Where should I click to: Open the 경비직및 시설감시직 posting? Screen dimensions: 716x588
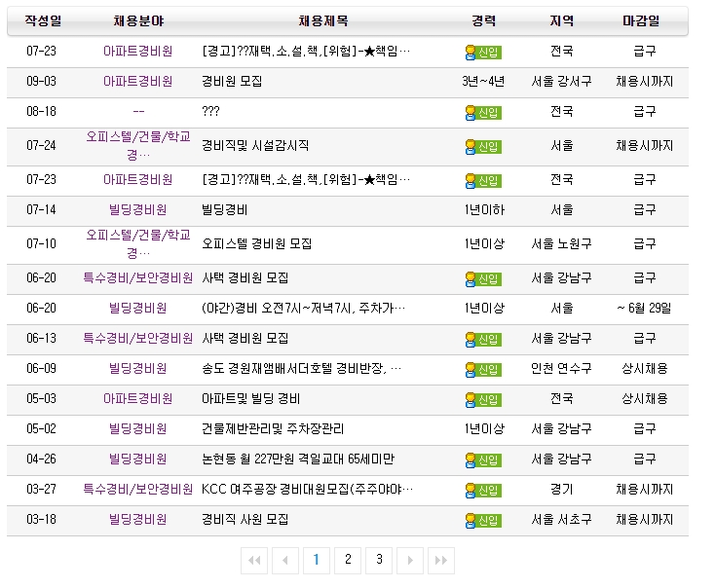tap(255, 145)
